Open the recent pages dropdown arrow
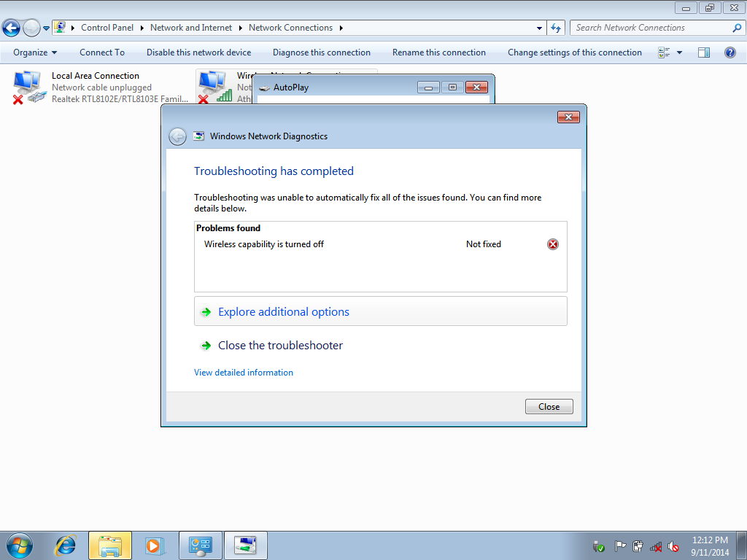This screenshot has height=560, width=747. pos(46,28)
